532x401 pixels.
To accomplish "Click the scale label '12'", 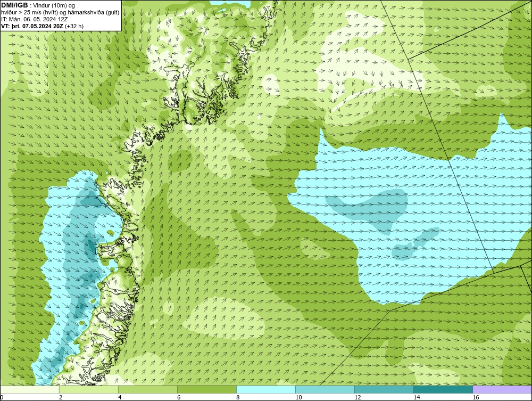I will (358, 397).
